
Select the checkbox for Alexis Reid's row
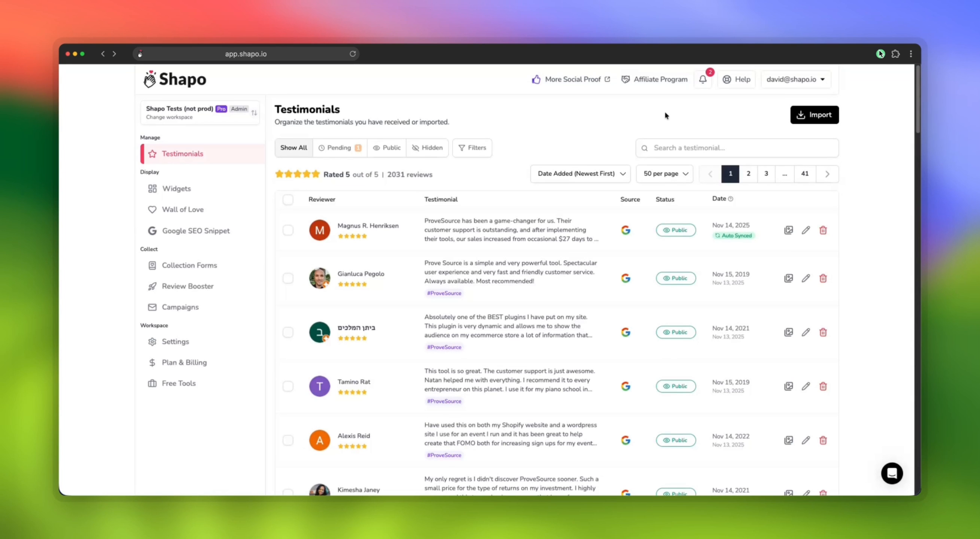tap(288, 440)
